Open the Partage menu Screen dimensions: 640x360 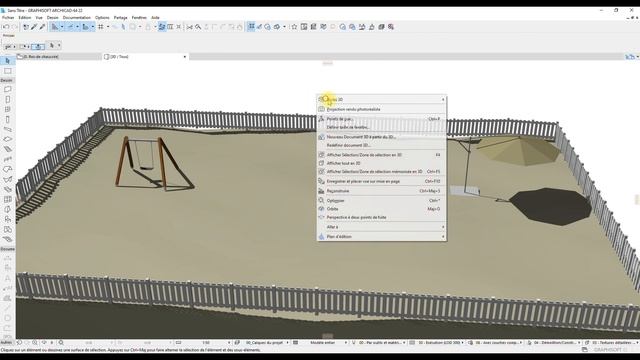(x=120, y=18)
